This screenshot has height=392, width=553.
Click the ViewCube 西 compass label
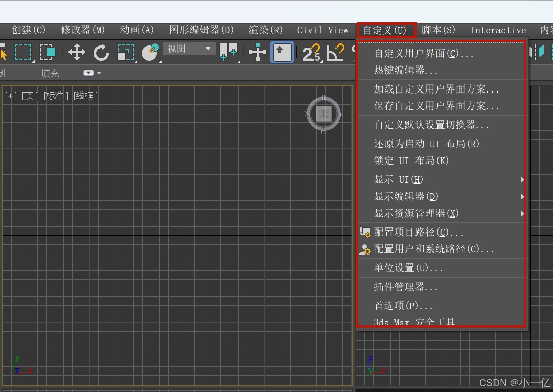(x=307, y=114)
